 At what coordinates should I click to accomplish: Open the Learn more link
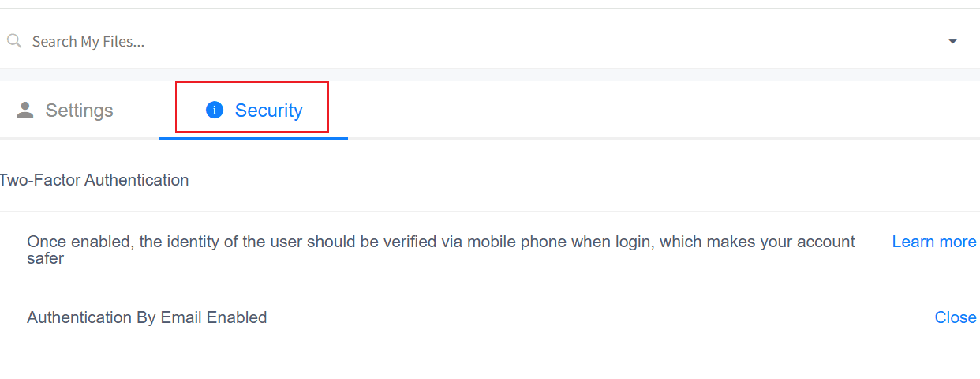click(934, 242)
